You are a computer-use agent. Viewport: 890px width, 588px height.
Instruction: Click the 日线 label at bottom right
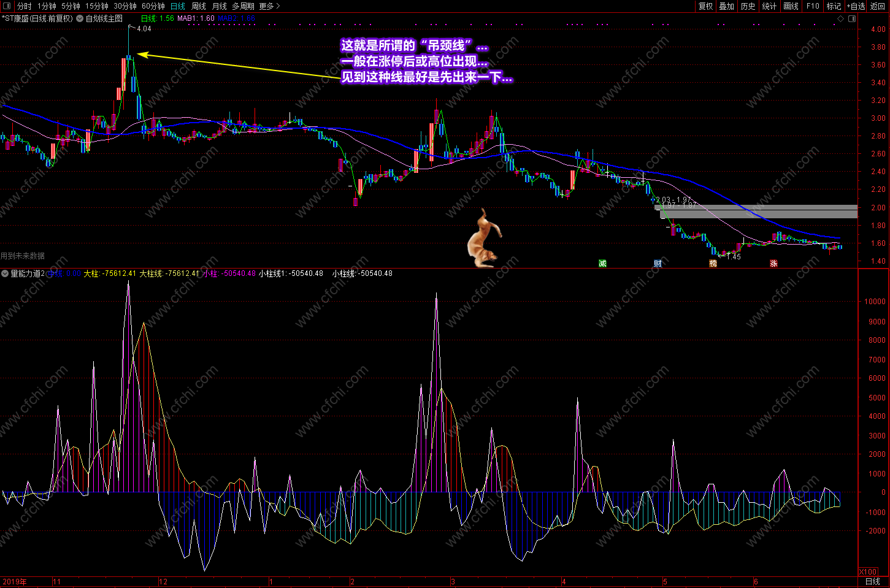[x=872, y=581]
